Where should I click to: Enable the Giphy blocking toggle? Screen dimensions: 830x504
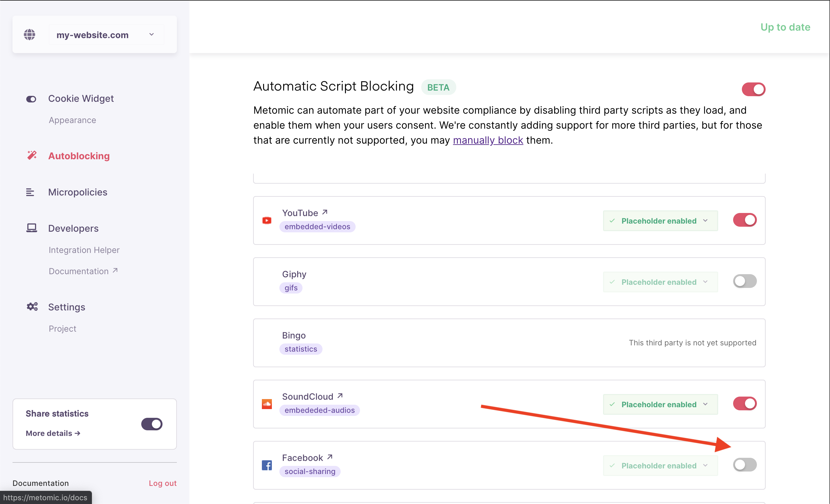(744, 281)
